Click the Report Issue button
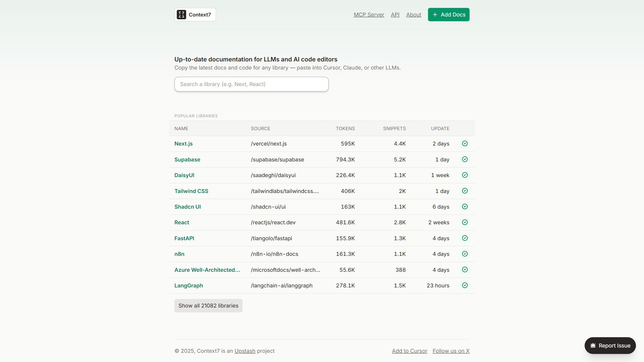 (610, 346)
